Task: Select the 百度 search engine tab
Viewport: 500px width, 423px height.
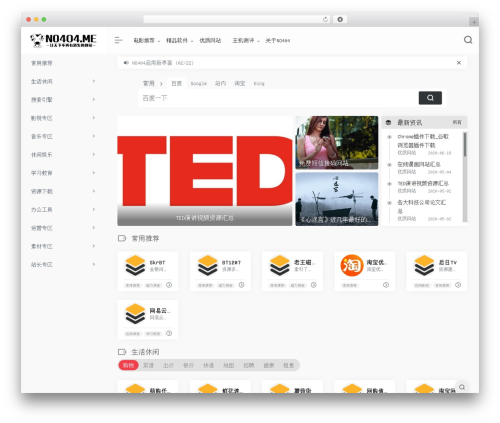Action: (176, 83)
